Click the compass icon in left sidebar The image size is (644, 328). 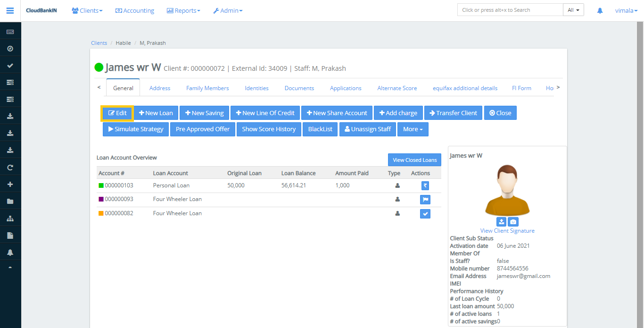pos(10,49)
